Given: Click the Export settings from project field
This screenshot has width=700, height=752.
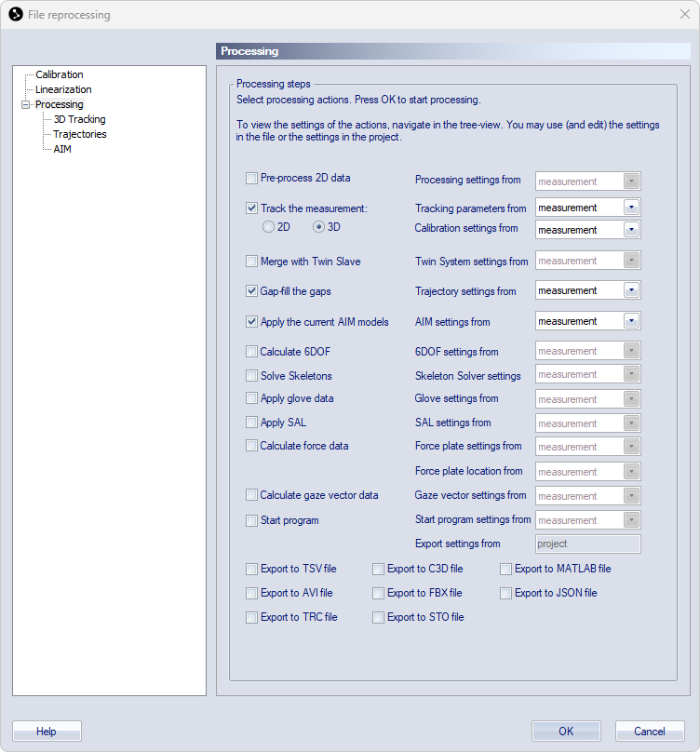Looking at the screenshot, I should [x=587, y=544].
